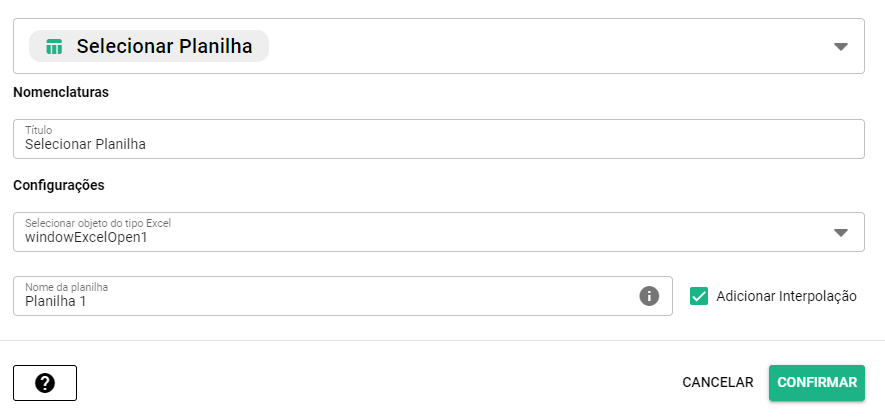
Task: Open the Excel object dropdown arrow
Action: [841, 232]
